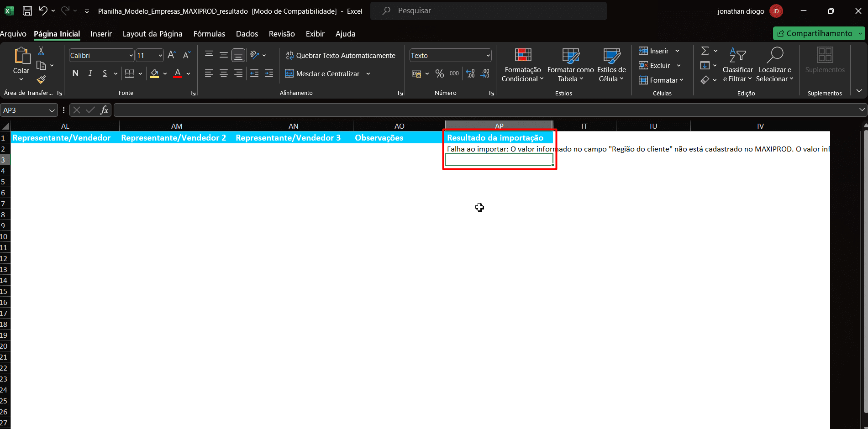Viewport: 868px width, 429px height.
Task: Align text to the left
Action: coord(209,73)
